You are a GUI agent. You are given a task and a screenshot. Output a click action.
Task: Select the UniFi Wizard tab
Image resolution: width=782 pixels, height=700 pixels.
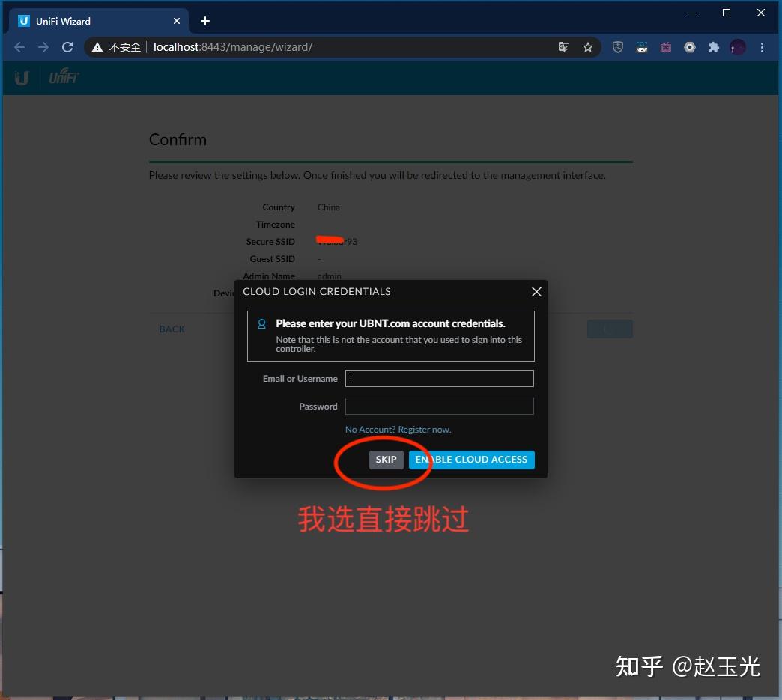[x=99, y=21]
